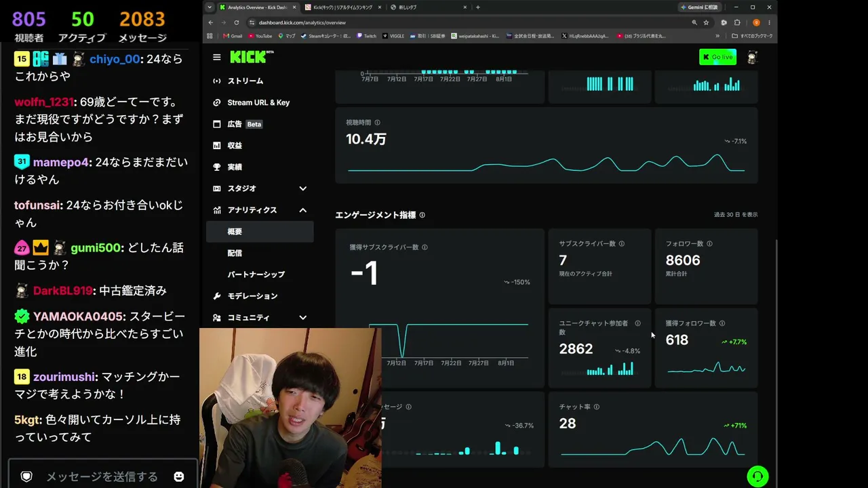Click info icon beside サブスクライバー数 card title
Image resolution: width=868 pixels, height=488 pixels.
[x=621, y=243]
